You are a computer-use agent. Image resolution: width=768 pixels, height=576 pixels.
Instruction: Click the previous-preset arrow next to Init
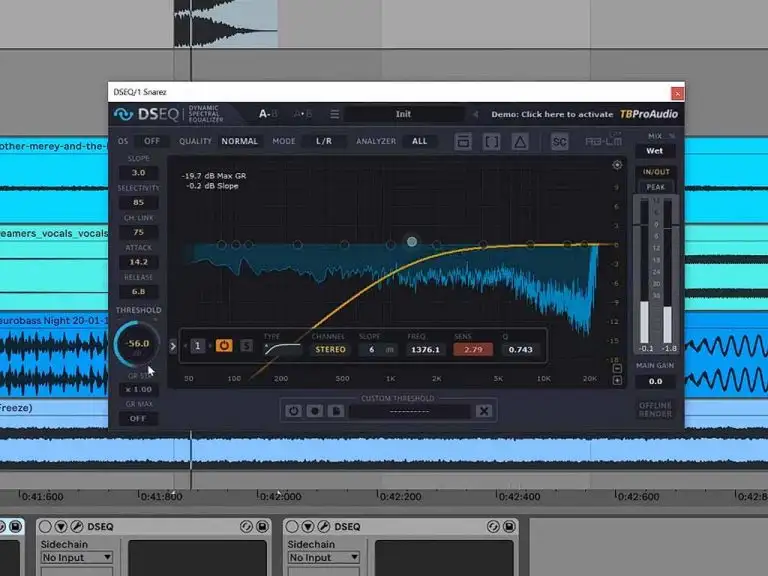[475, 114]
